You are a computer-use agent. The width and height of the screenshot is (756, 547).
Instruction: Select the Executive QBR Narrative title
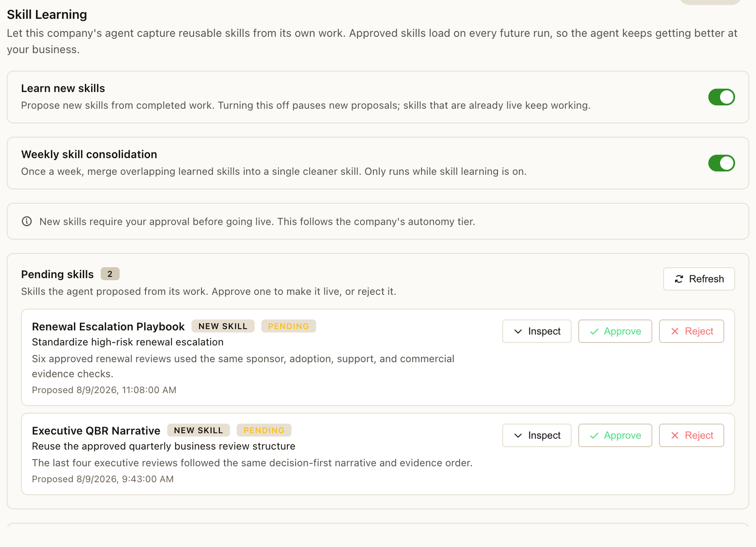(x=96, y=431)
